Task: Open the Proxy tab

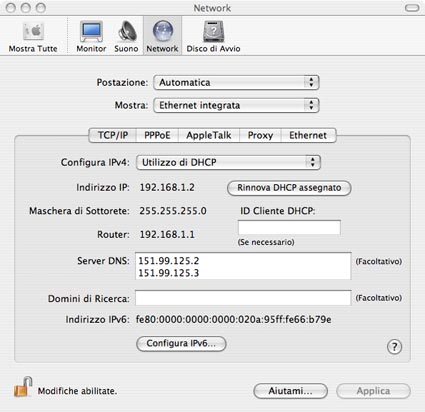Action: (x=260, y=135)
